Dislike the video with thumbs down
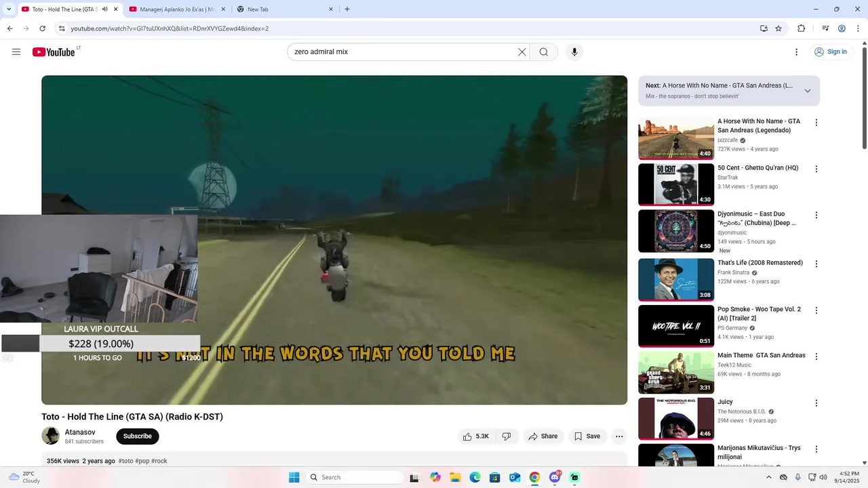Image resolution: width=868 pixels, height=488 pixels. coord(507,436)
